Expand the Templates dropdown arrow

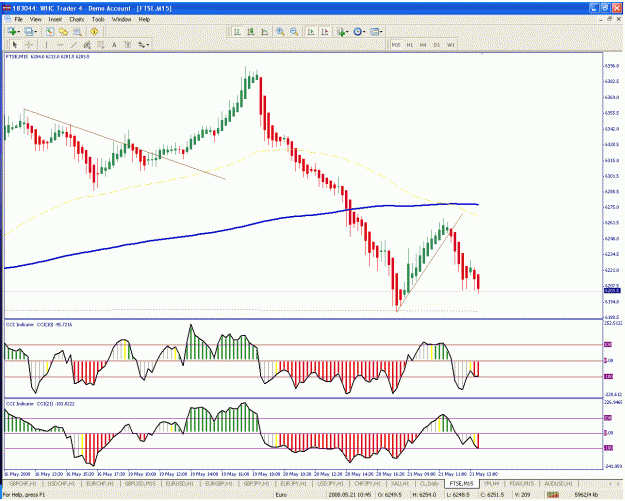pos(381,32)
